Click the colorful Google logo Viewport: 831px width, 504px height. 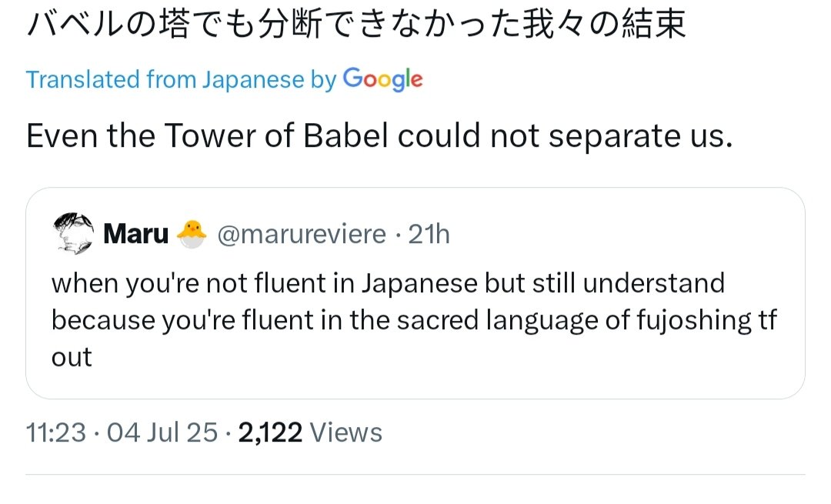coord(382,79)
